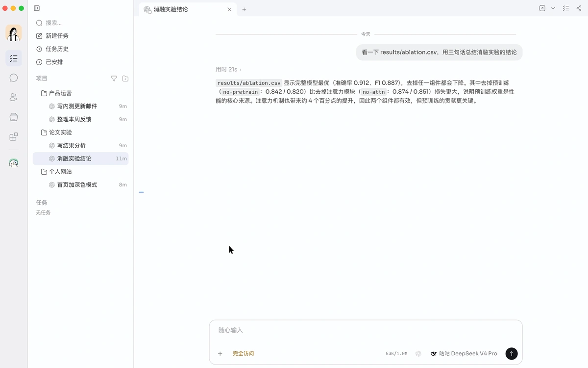Click the bird mascot icon in left rail
Screen dimensions: 588x368
[14, 163]
